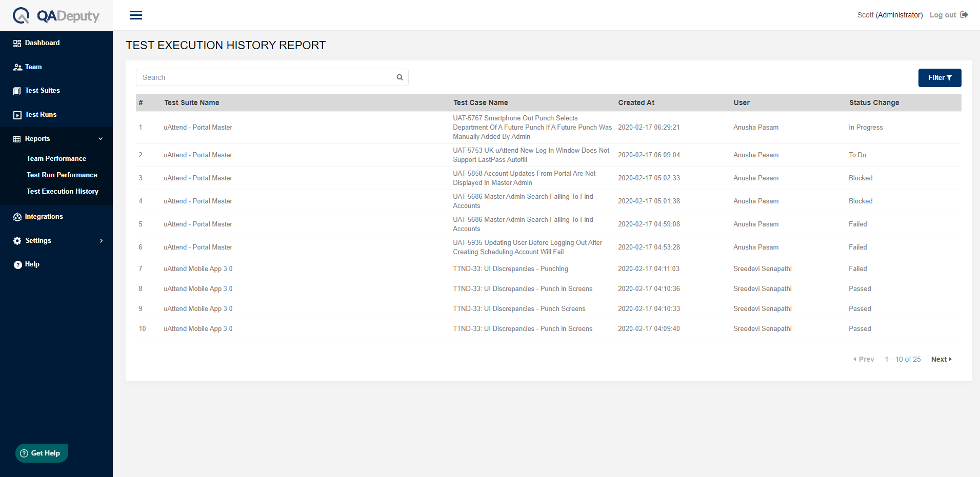This screenshot has height=477, width=980.
Task: Select Test Execution History report
Action: pyautogui.click(x=63, y=192)
